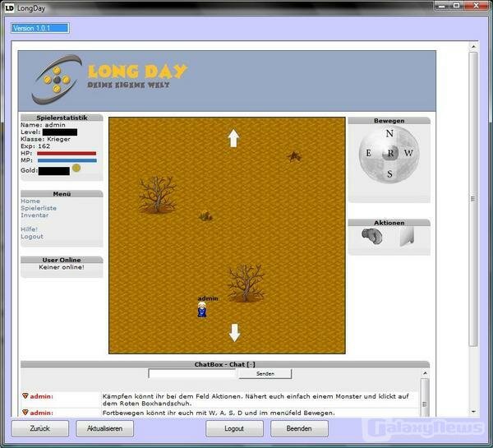The width and height of the screenshot is (493, 448).
Task: Click the E direction on the compass
Action: (x=368, y=153)
